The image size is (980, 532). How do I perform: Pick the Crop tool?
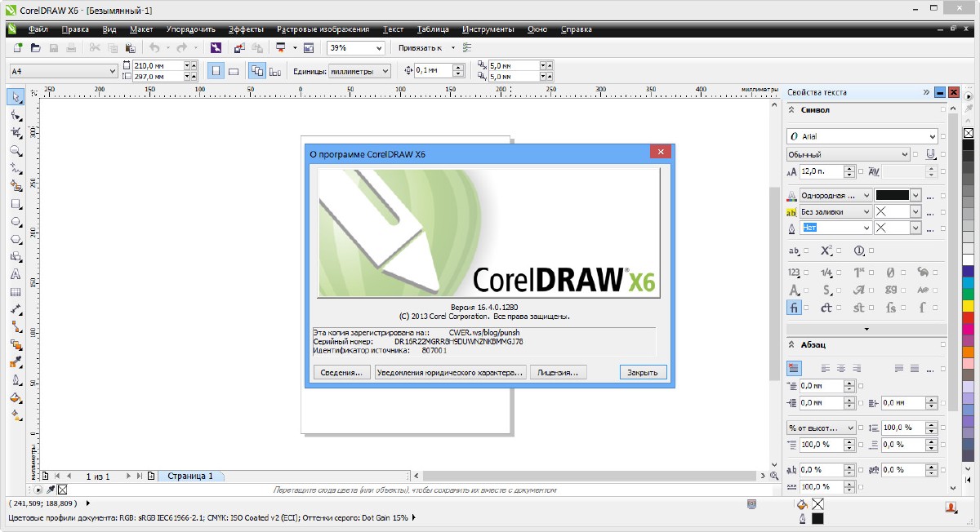(x=16, y=132)
